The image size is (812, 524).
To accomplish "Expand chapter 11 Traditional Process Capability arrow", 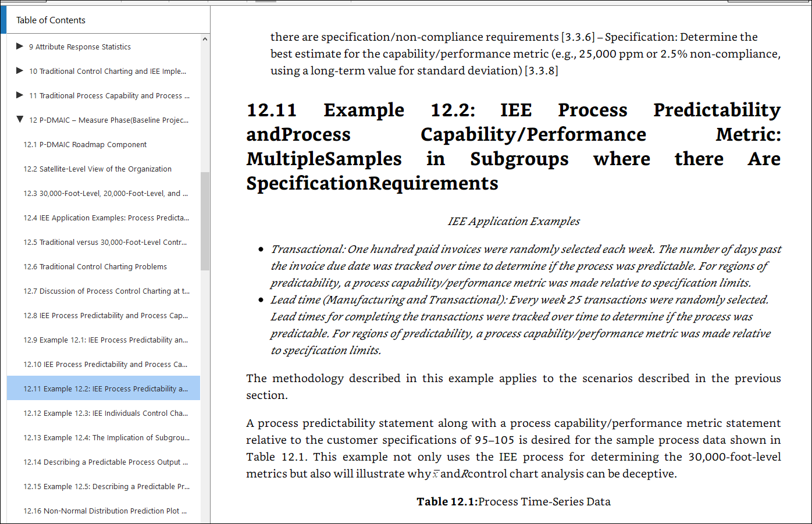I will (20, 95).
